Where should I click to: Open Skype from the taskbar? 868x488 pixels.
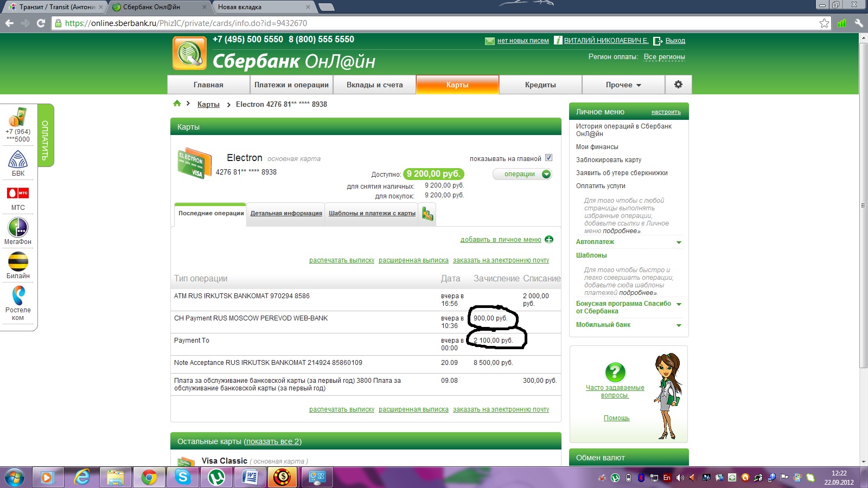tap(183, 477)
